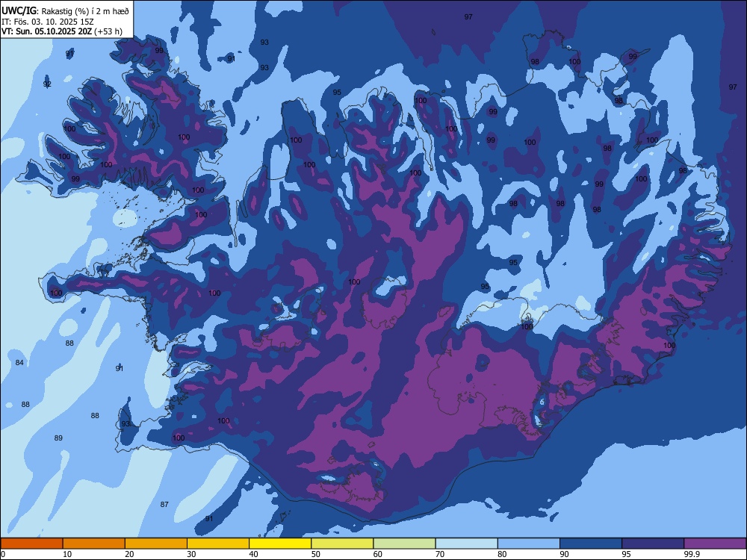Image resolution: width=747 pixels, height=560 pixels.
Task: Click the medium blue 90–95 legend swatch
Action: [x=591, y=544]
